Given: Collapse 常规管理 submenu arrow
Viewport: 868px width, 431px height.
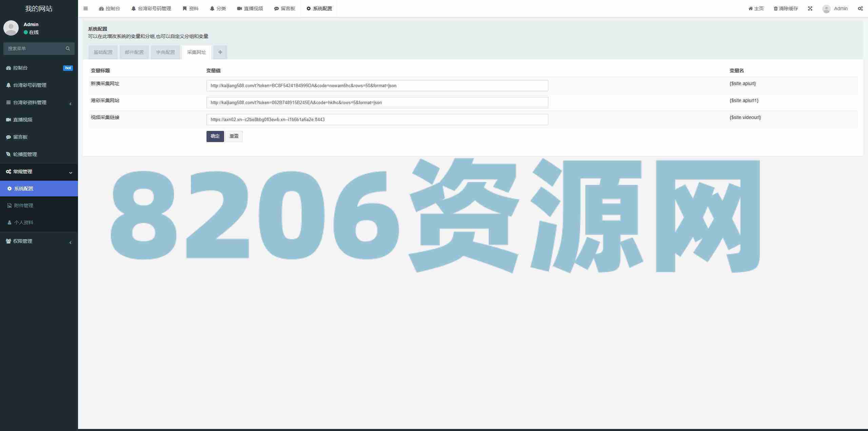Looking at the screenshot, I should point(71,173).
